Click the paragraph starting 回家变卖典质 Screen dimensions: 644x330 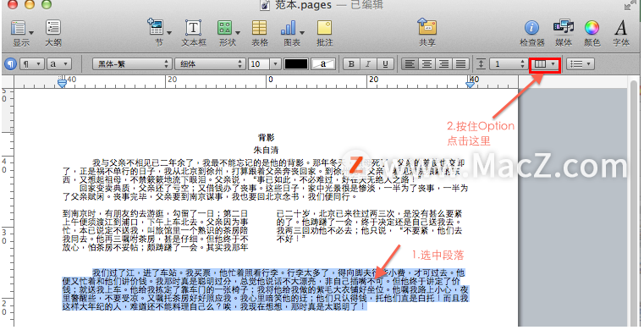[x=266, y=192]
